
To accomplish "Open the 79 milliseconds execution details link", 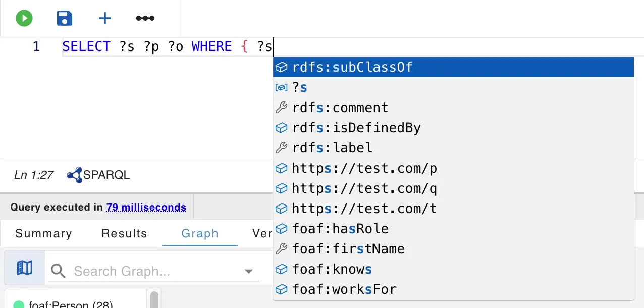I will click(x=146, y=207).
